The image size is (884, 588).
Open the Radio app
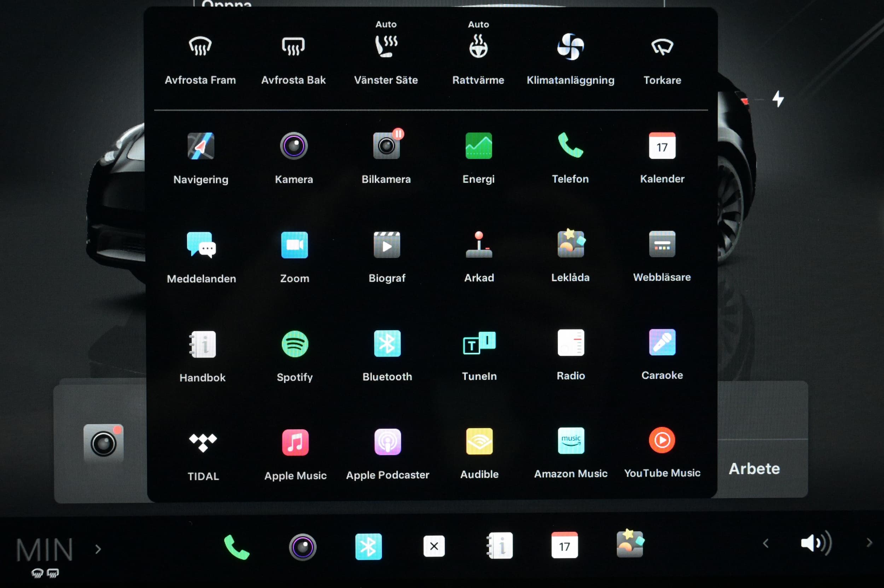571,342
